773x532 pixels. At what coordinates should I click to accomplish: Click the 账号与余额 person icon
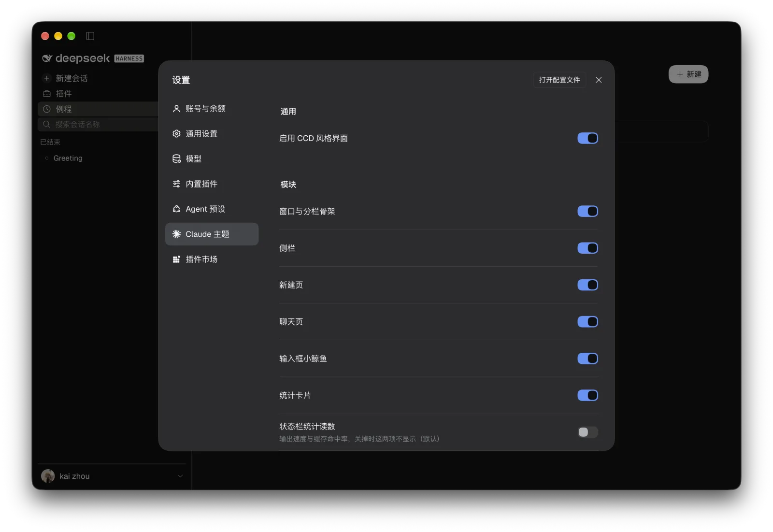(176, 109)
